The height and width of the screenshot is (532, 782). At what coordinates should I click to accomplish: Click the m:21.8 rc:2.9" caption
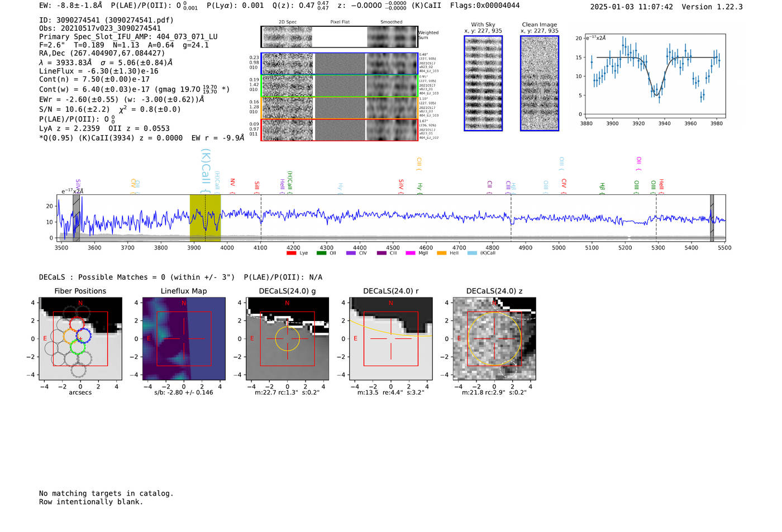(x=494, y=392)
